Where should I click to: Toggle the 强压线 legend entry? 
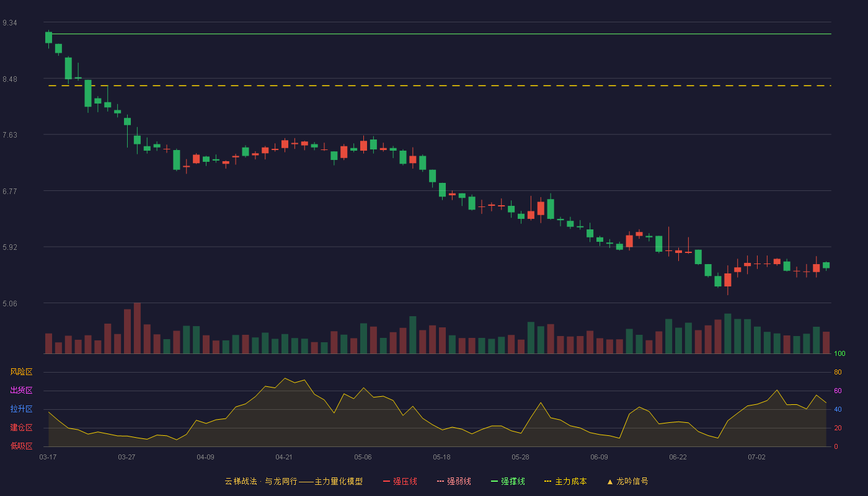(400, 481)
